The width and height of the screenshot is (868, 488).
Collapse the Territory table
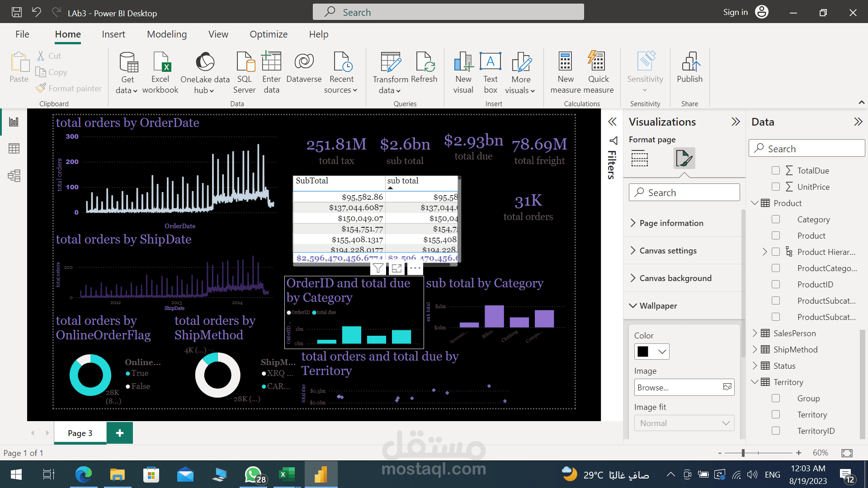coord(755,382)
